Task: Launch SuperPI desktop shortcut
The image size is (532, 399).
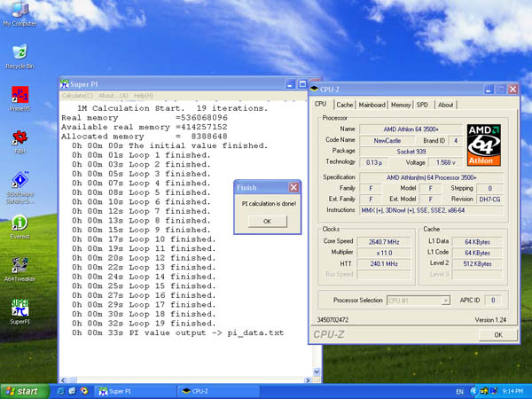Action: 20,312
